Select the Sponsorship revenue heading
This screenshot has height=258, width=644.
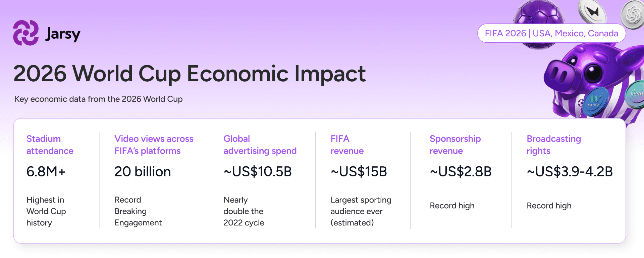455,145
